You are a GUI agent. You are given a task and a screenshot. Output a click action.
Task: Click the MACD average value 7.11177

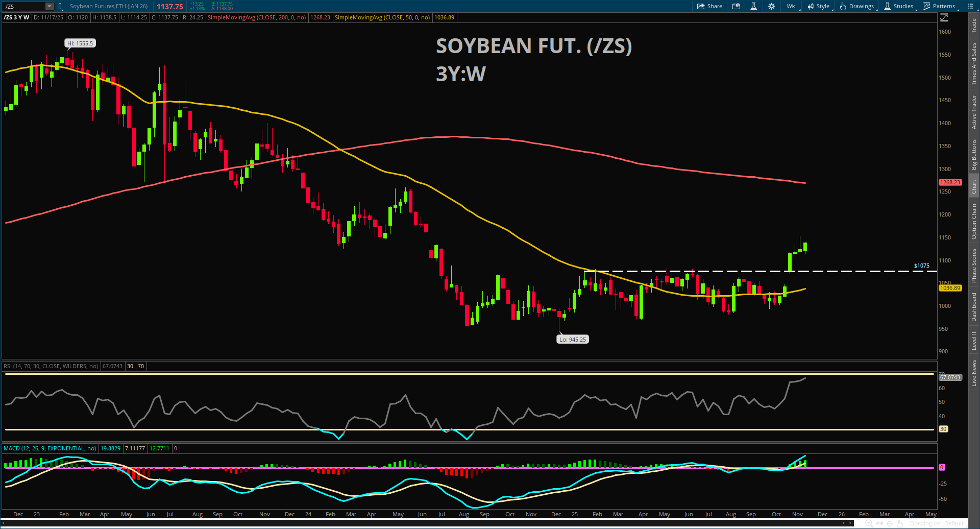135,448
